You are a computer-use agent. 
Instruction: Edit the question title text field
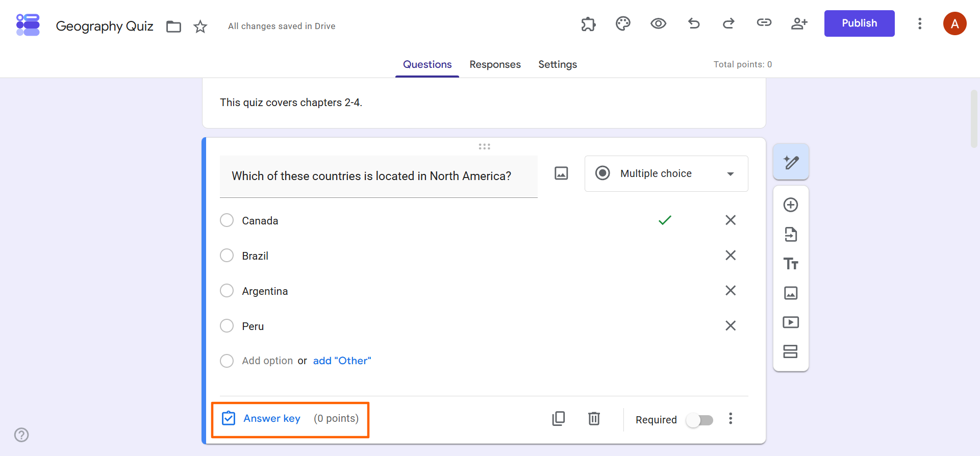click(379, 176)
